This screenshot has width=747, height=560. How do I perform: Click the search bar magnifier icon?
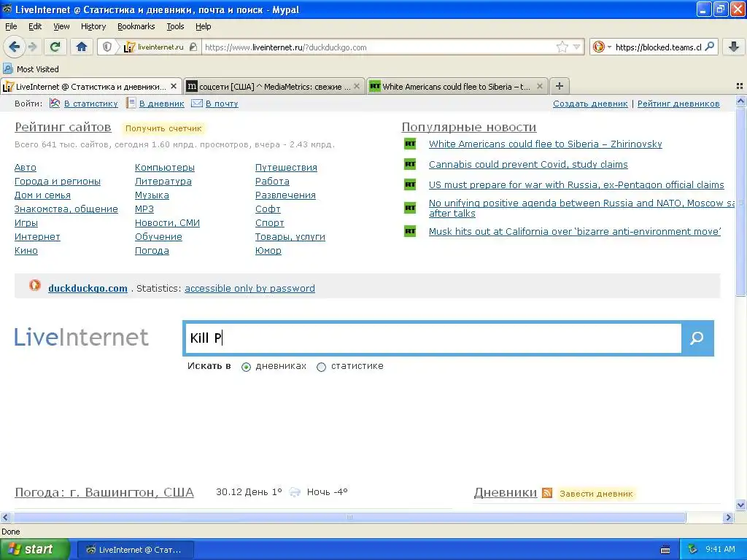click(709, 47)
